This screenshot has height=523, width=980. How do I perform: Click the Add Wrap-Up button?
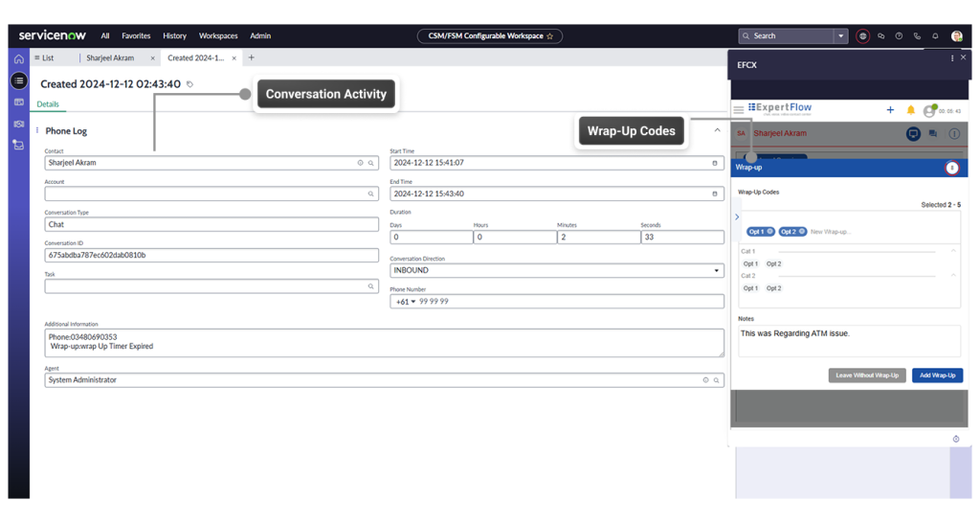tap(937, 375)
